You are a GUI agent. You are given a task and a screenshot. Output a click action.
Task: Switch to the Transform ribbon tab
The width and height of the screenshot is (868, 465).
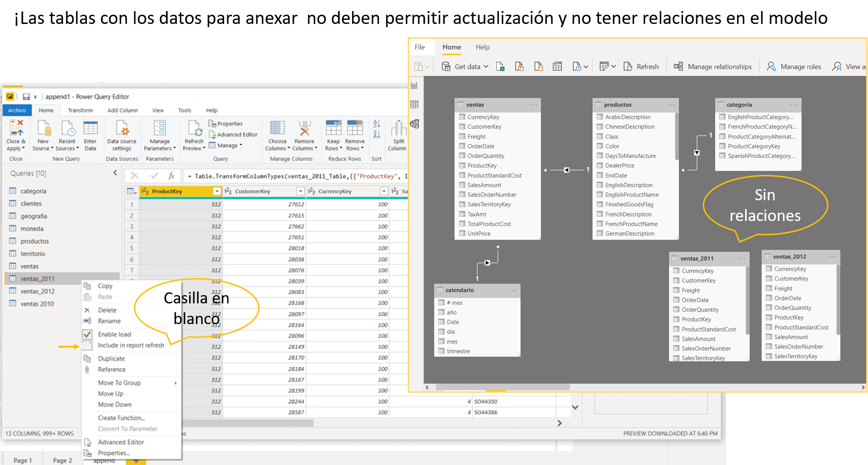(81, 110)
